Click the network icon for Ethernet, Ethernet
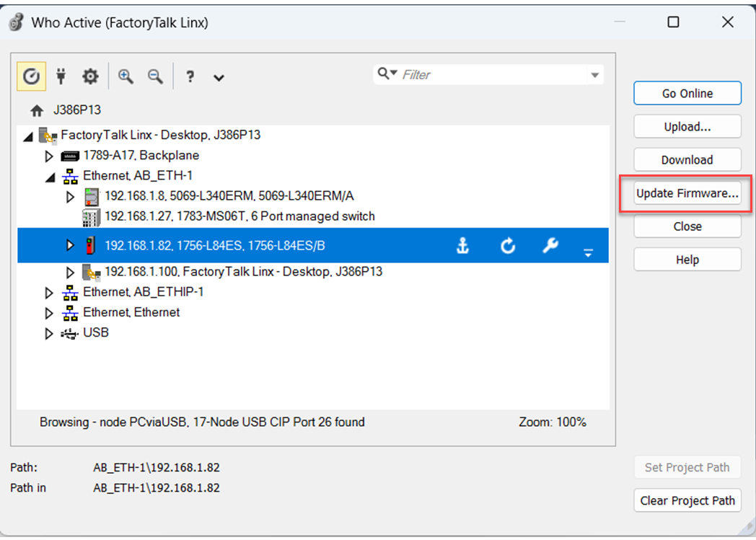The height and width of the screenshot is (540, 756). 70,313
